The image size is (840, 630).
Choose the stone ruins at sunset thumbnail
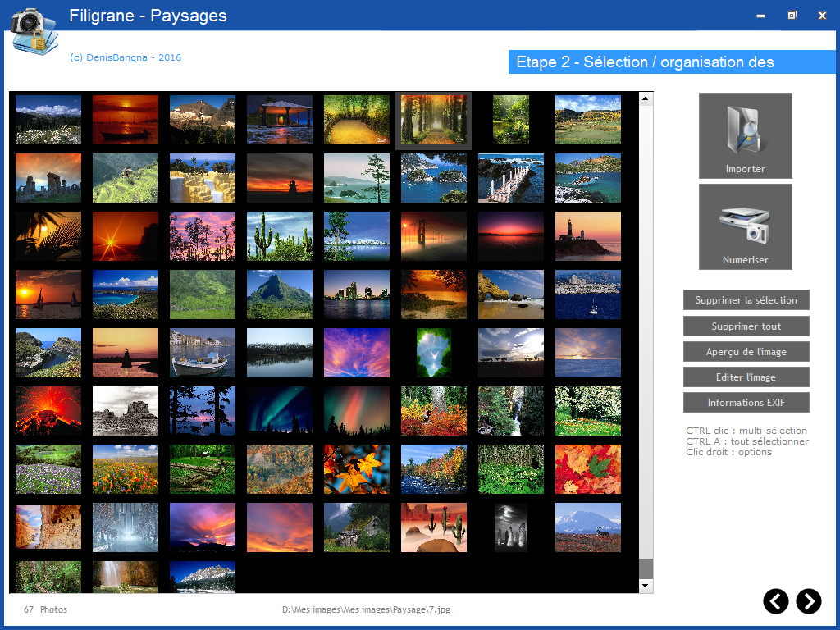[x=48, y=178]
